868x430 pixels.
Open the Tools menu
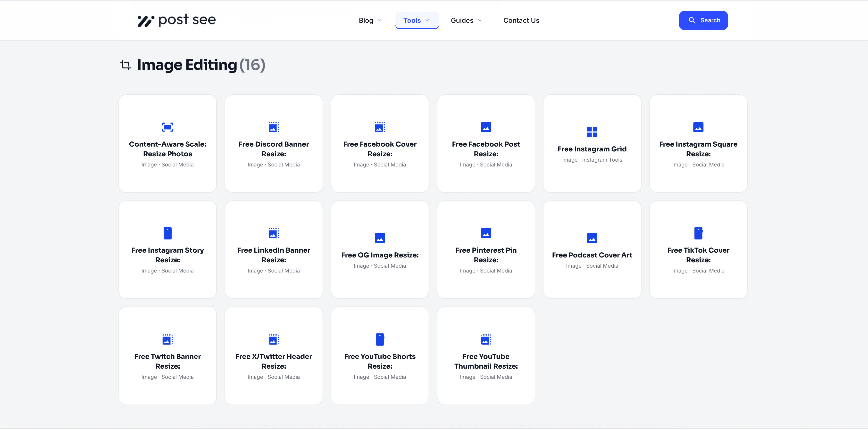click(x=417, y=21)
